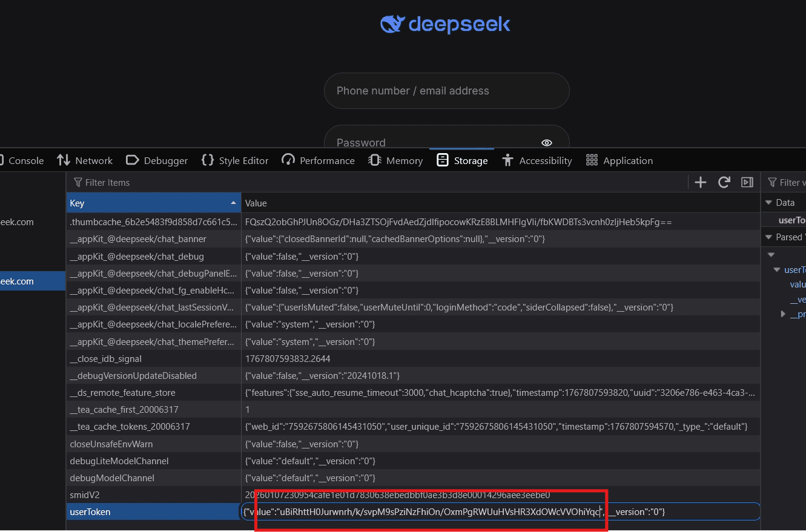Select the chat_fg_enableHc... key row
806x532 pixels.
tap(154, 291)
